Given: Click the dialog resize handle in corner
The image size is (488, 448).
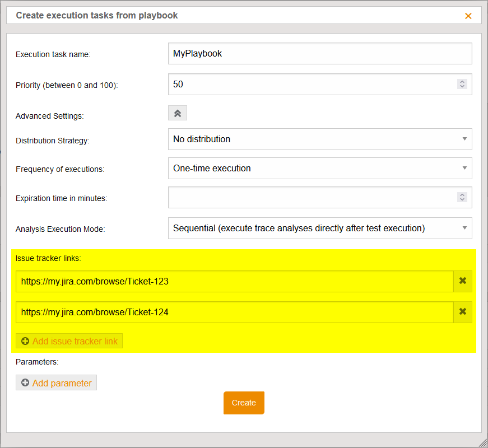Looking at the screenshot, I should click(x=482, y=442).
